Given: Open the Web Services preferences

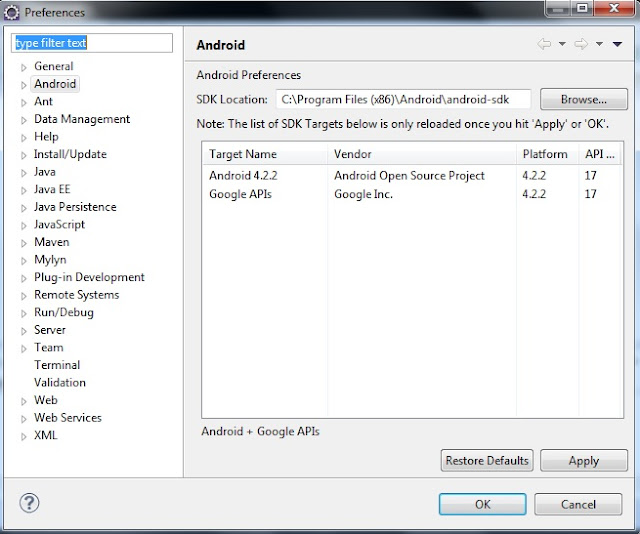Looking at the screenshot, I should (x=68, y=418).
